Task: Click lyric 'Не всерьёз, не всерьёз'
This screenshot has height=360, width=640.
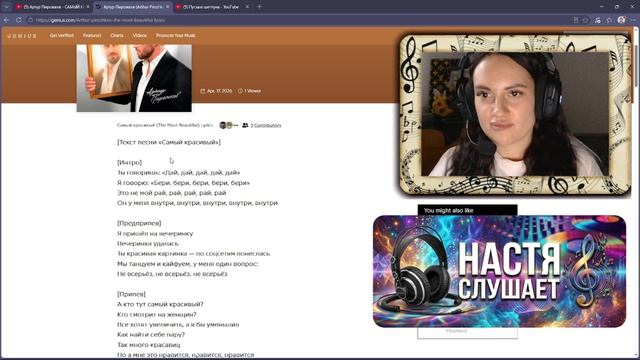Action: (172, 274)
